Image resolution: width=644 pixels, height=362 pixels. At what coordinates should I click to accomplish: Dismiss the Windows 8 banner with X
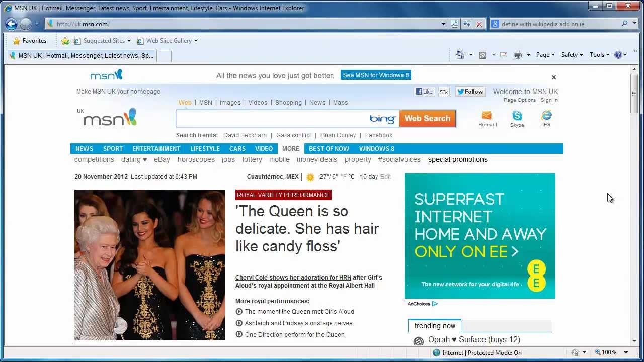[554, 77]
